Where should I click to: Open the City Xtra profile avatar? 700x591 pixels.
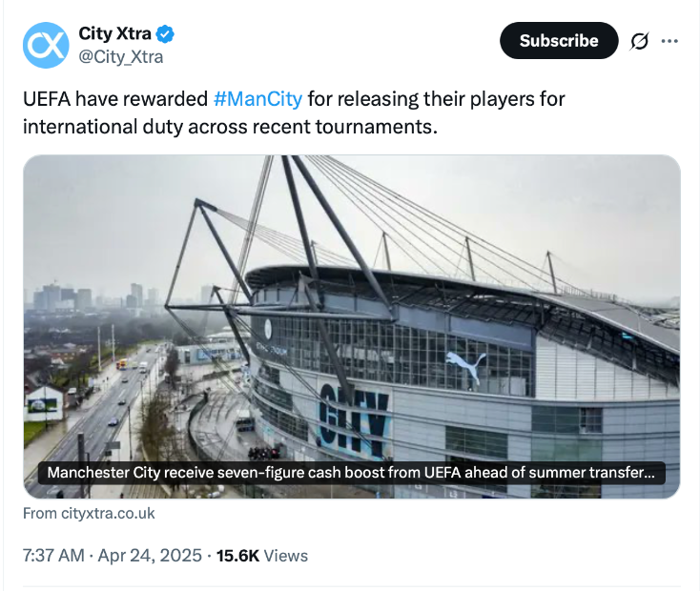(x=46, y=45)
